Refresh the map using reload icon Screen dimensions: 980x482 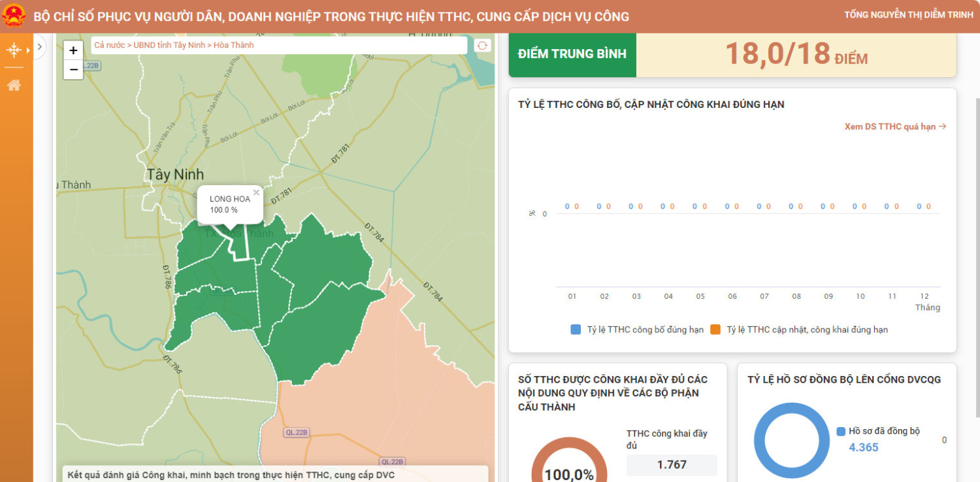(482, 45)
